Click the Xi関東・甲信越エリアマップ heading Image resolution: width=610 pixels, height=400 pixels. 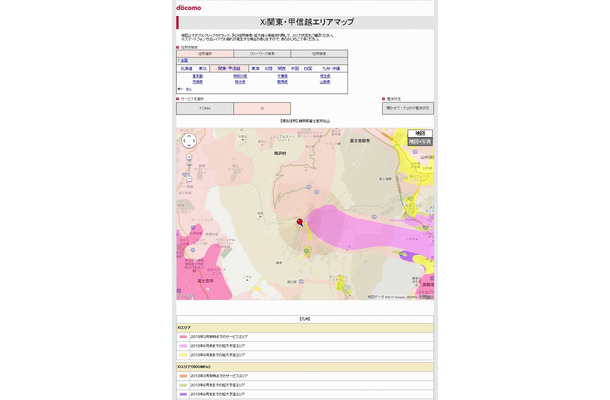(307, 22)
